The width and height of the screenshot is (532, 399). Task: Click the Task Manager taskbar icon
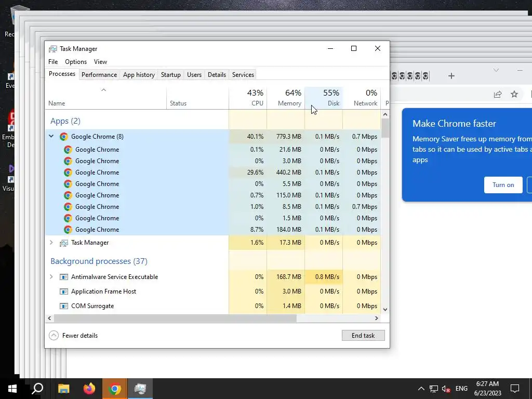tap(140, 389)
